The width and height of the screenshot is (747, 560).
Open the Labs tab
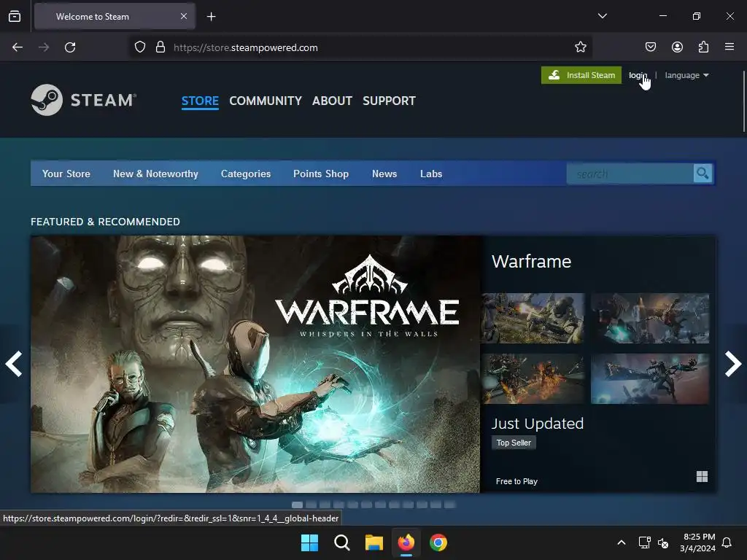(431, 174)
